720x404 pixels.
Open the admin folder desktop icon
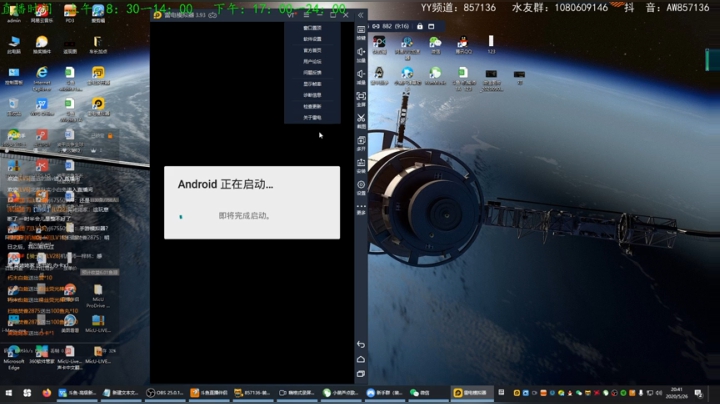click(14, 14)
